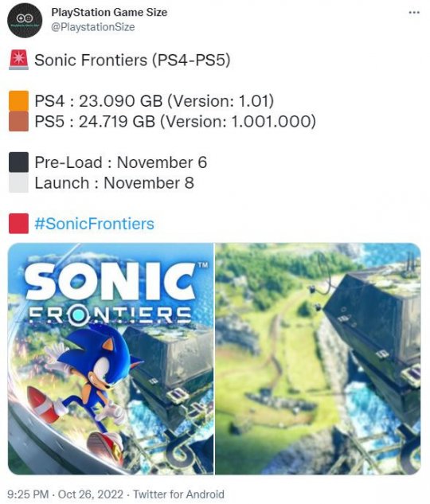The width and height of the screenshot is (430, 504).
Task: Open the PlayStation Game Size profile avatar
Action: [25, 20]
